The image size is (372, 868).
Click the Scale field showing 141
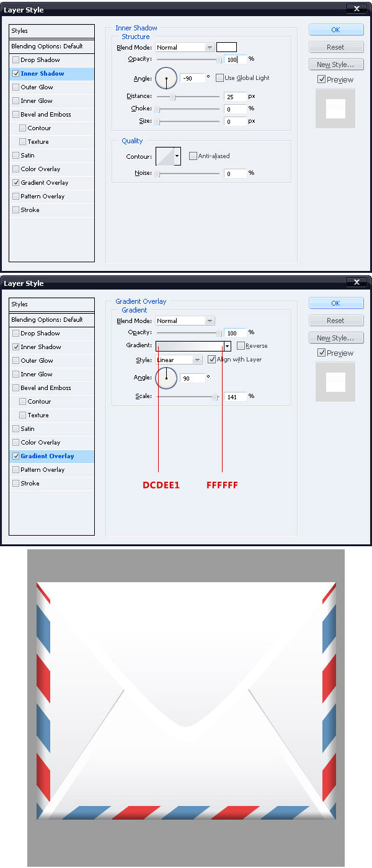tap(236, 396)
